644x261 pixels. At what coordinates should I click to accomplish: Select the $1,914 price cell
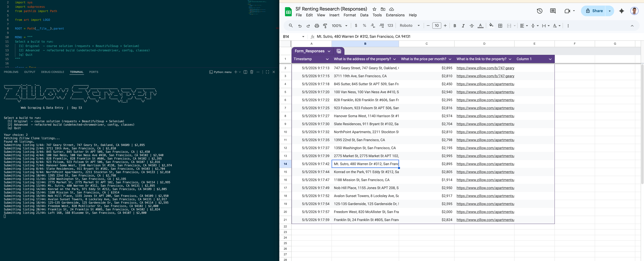[427, 180]
